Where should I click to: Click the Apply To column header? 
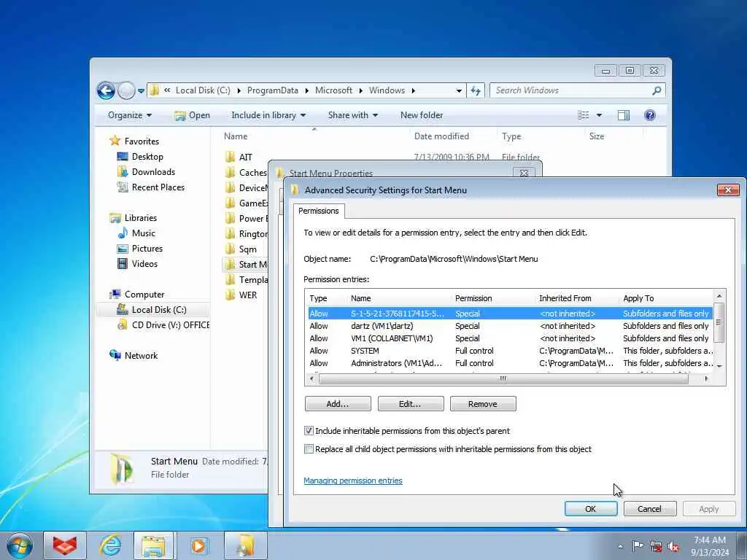638,298
